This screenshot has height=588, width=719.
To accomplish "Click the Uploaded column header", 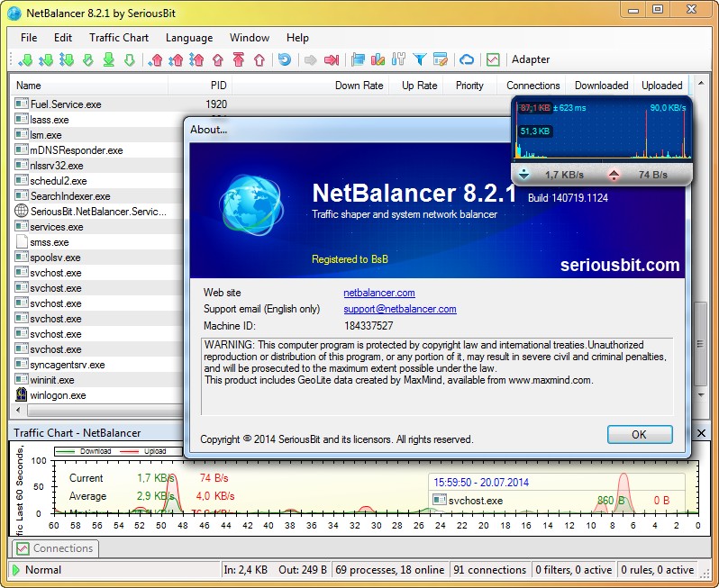I will (661, 86).
